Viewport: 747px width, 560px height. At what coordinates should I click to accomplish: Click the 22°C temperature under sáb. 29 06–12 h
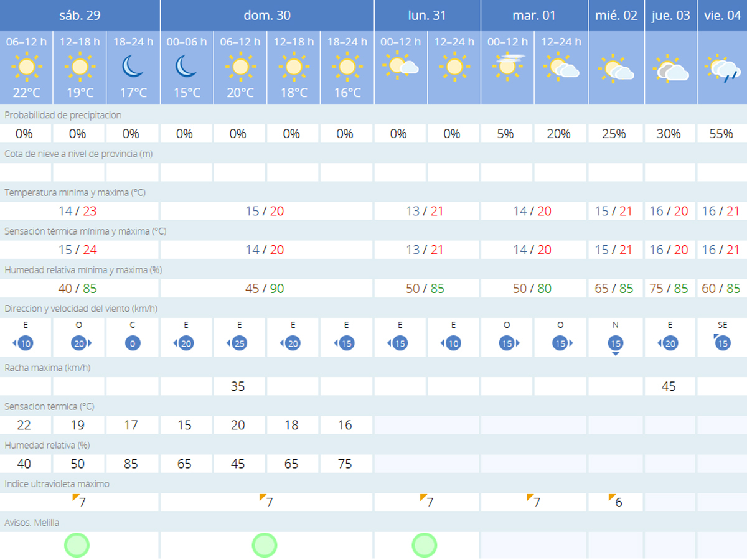coord(26,93)
